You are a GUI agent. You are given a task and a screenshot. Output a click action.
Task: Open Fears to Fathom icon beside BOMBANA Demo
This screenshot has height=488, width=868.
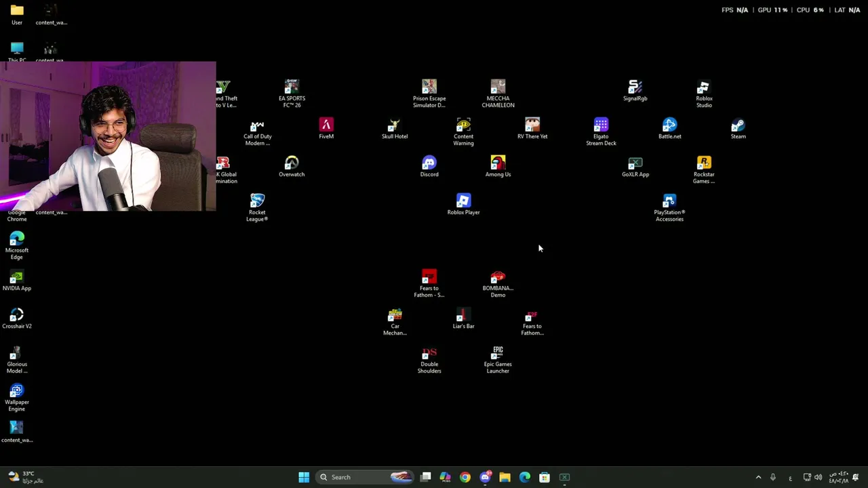click(x=429, y=283)
